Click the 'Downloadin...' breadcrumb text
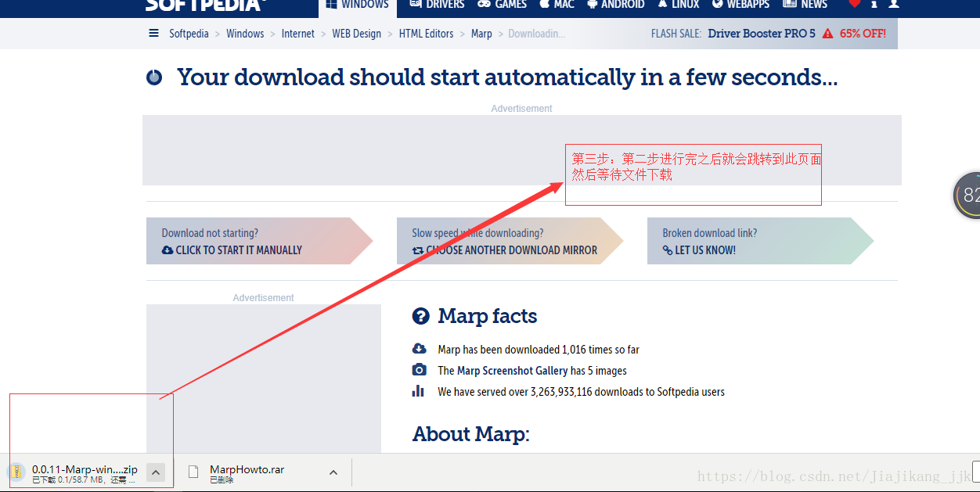Screen dimensions: 980x492 point(536,34)
